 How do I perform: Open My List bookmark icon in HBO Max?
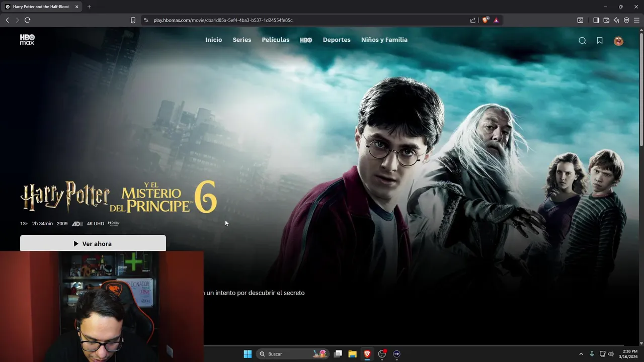pyautogui.click(x=600, y=41)
